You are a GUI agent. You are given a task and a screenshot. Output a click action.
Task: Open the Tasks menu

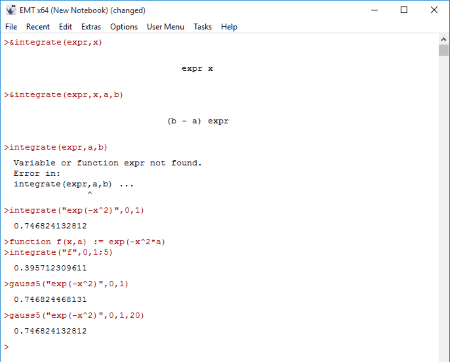tap(202, 27)
